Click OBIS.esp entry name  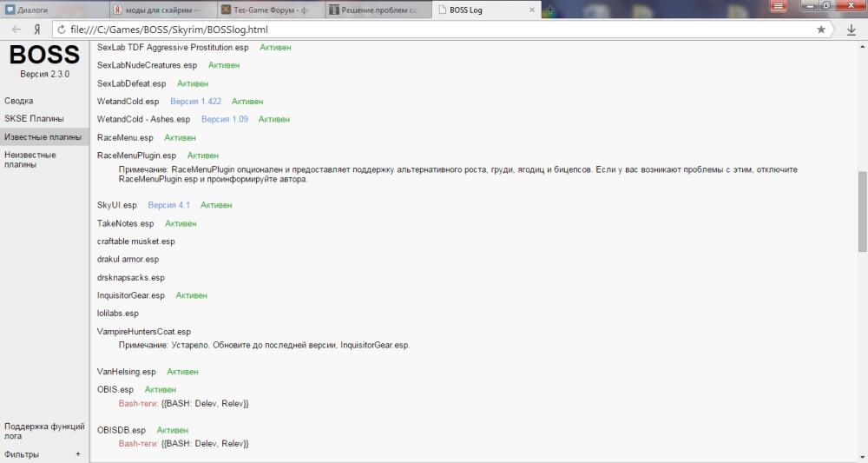coord(115,389)
